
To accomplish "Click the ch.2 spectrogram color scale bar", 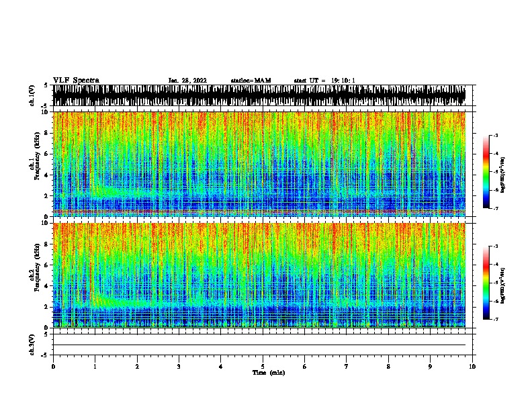I will [x=486, y=283].
